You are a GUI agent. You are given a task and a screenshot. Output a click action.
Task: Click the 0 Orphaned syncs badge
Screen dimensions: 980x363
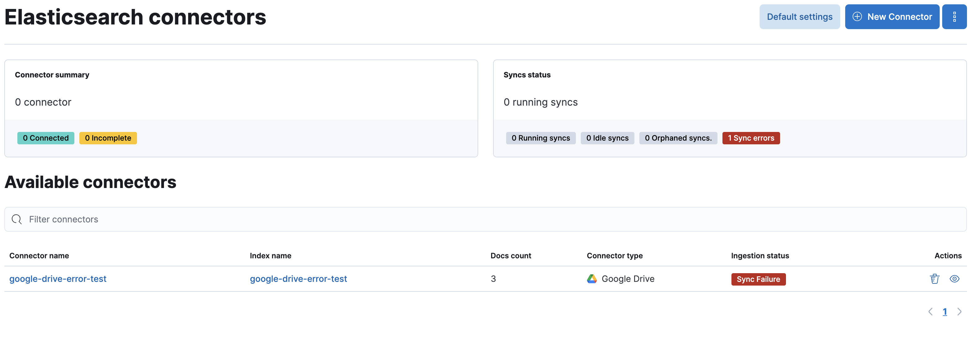(678, 138)
